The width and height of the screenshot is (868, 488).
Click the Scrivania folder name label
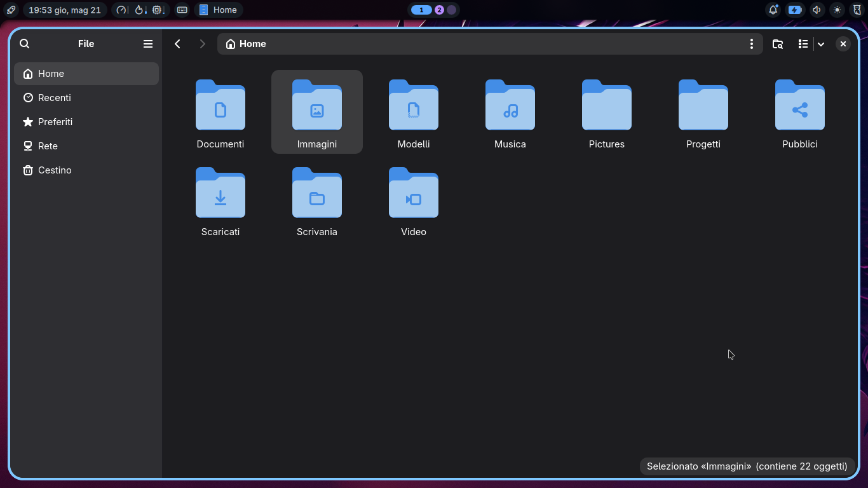point(317,232)
